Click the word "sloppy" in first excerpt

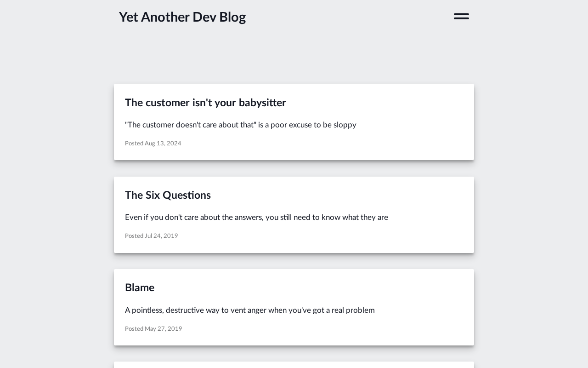(x=345, y=125)
